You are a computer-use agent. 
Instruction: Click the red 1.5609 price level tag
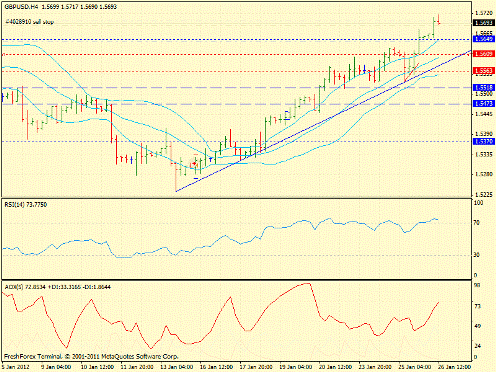484,54
